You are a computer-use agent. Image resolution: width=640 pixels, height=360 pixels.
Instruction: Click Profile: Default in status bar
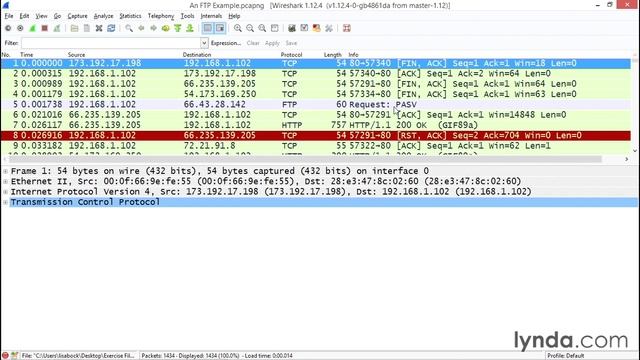[565, 356]
